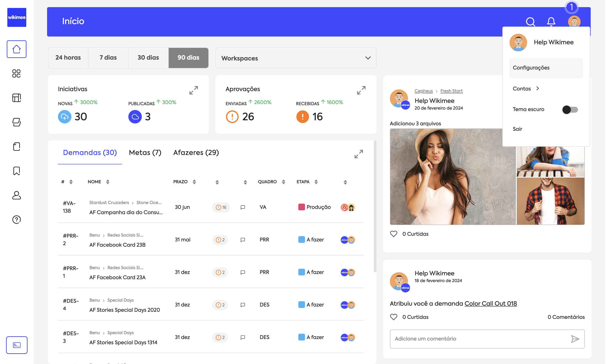Send the comment with arrow icon
Screen dimensions: 605x364
coord(575,339)
